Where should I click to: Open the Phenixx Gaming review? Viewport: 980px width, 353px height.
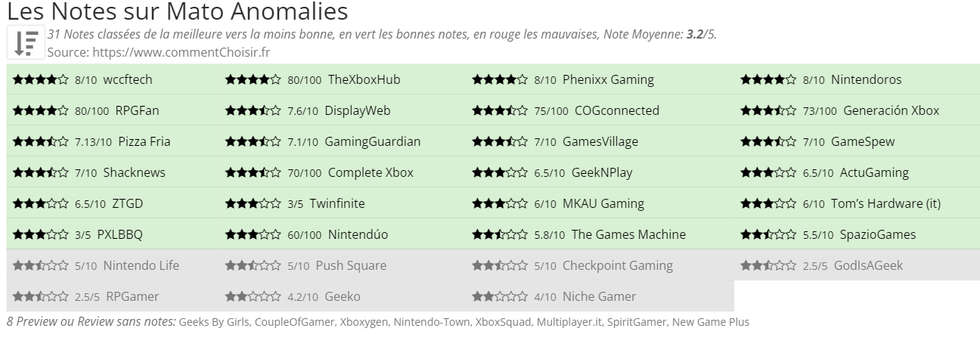[608, 79]
